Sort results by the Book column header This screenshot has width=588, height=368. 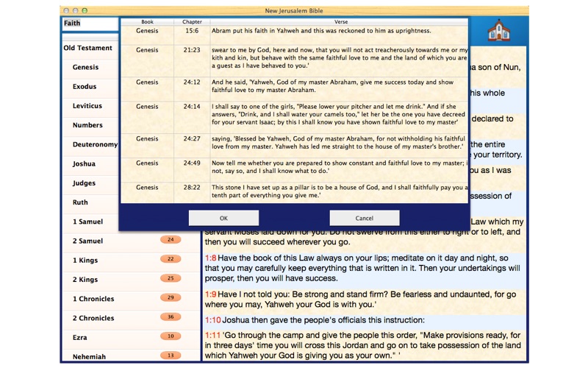point(147,22)
